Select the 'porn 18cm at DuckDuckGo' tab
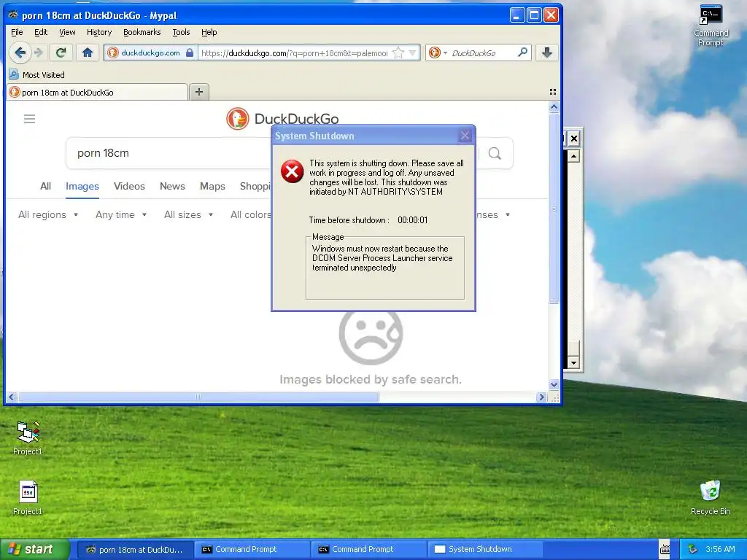Screen dimensions: 747x560 97,93
